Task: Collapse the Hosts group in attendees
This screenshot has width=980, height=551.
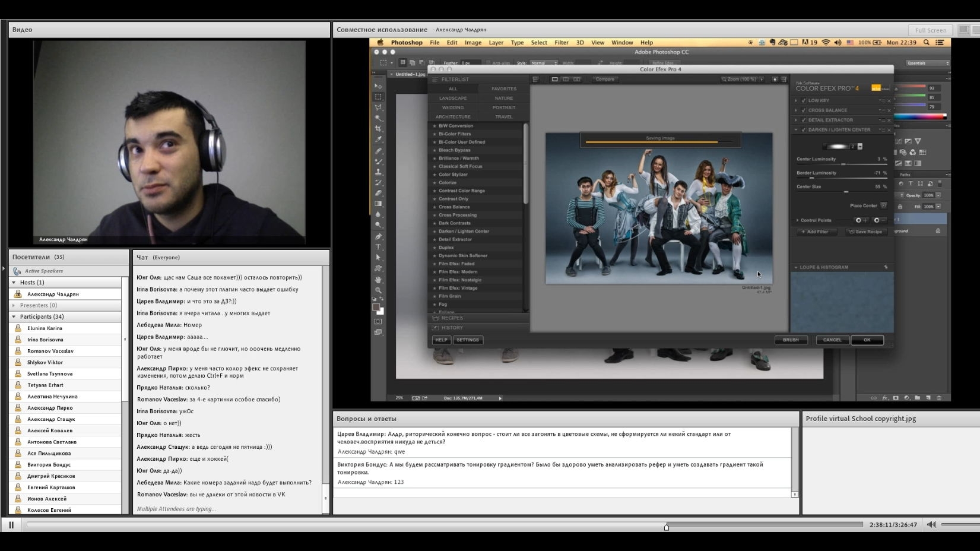Action: pyautogui.click(x=14, y=283)
